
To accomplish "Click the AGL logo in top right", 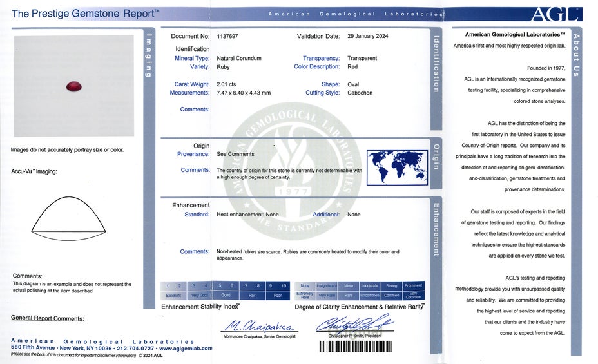I will pyautogui.click(x=556, y=14).
